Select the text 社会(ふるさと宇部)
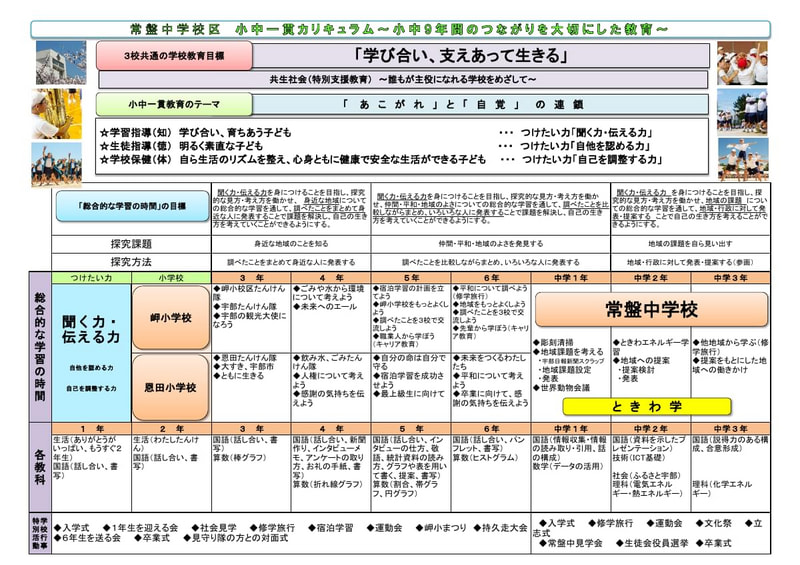 (x=646, y=475)
